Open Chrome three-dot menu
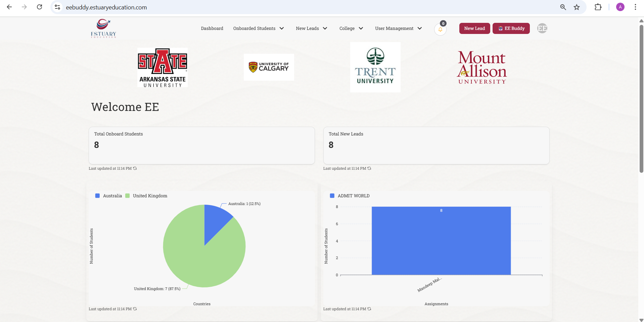The width and height of the screenshot is (644, 322). click(x=635, y=7)
